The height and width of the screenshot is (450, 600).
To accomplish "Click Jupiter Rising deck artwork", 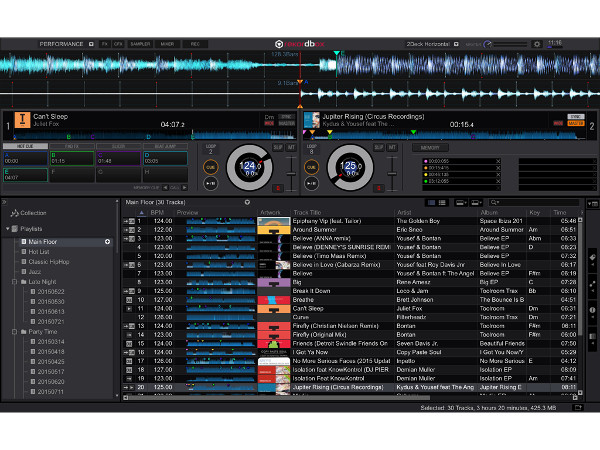I will tap(311, 120).
